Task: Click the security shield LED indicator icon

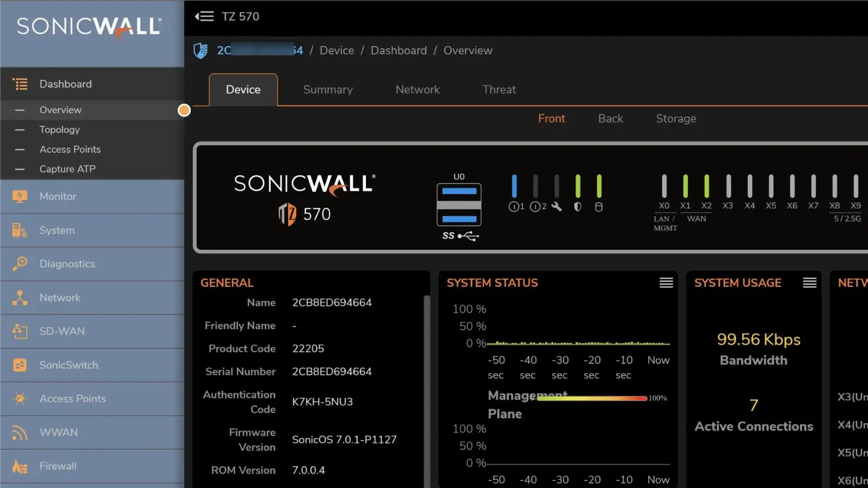Action: tap(578, 207)
